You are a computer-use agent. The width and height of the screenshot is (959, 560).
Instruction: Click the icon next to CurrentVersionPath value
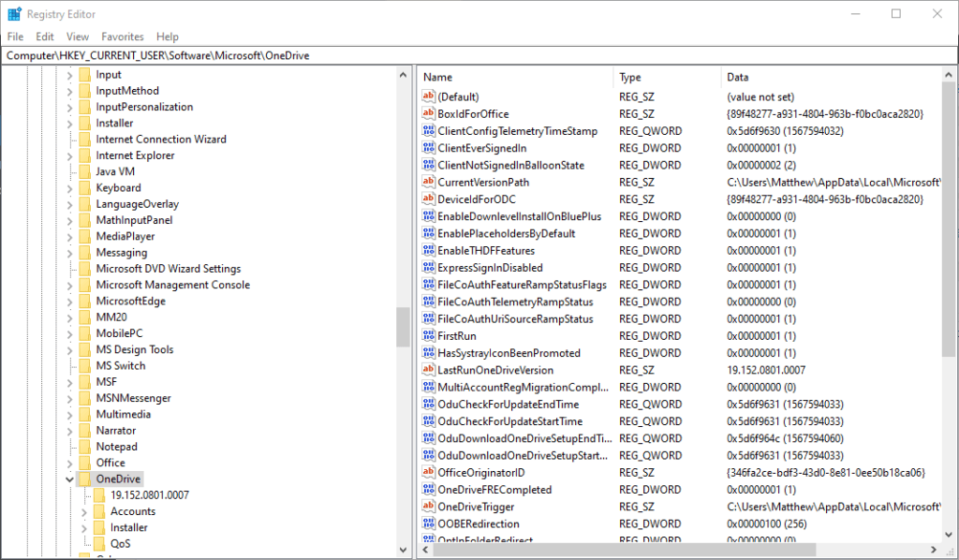tap(429, 183)
